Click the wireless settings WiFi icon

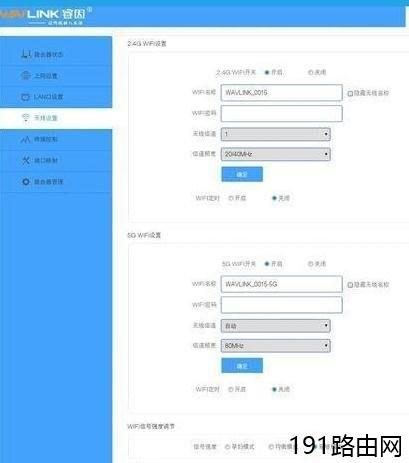(x=26, y=117)
